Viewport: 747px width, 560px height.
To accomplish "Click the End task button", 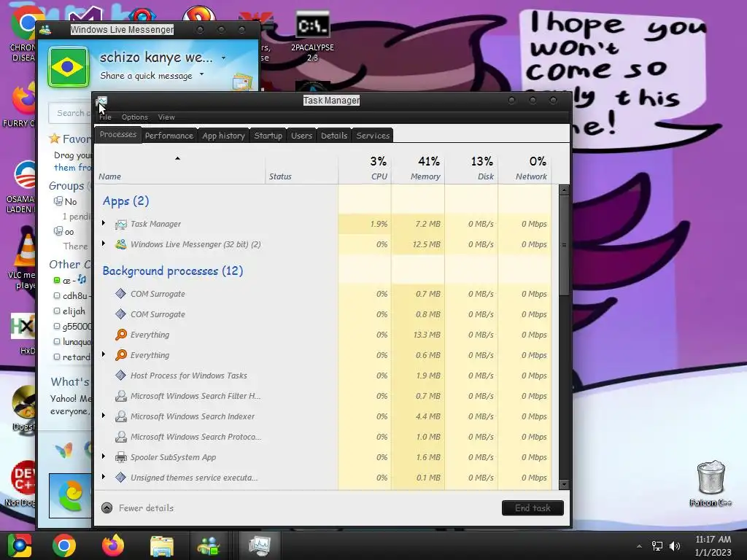I will tap(533, 508).
